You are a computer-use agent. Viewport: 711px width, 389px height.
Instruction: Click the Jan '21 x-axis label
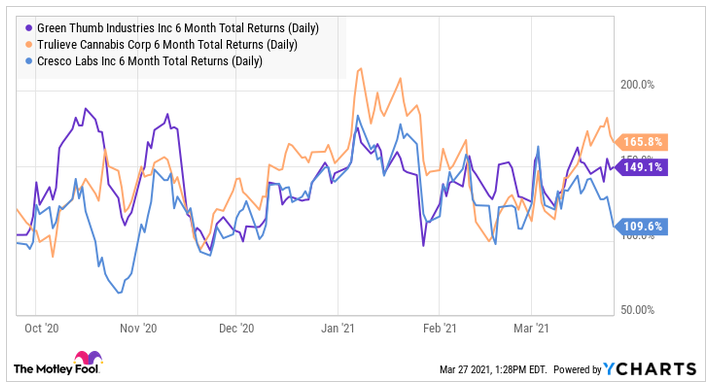point(338,328)
